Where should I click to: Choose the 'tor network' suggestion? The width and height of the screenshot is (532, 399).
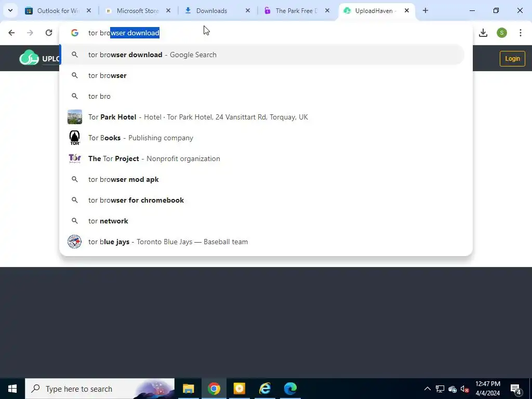point(262,221)
